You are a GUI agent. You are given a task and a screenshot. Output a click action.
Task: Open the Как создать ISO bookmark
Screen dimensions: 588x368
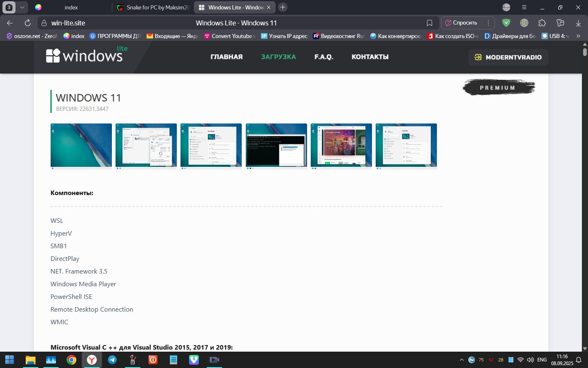[453, 36]
